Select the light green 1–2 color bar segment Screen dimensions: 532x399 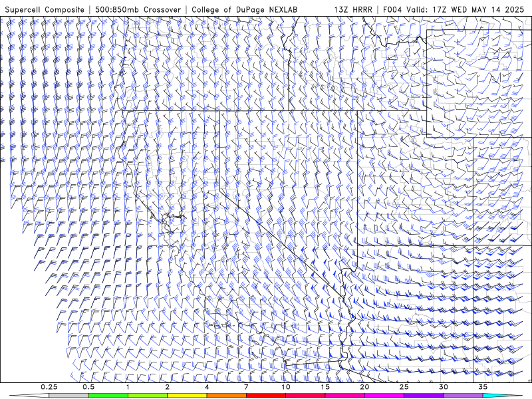point(148,396)
